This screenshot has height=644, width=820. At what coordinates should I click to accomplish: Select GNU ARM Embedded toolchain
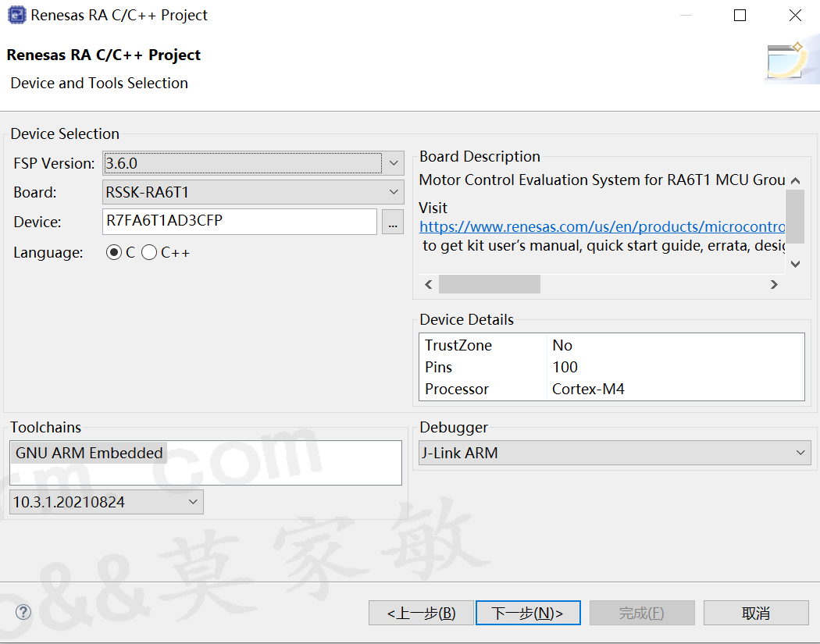(89, 453)
